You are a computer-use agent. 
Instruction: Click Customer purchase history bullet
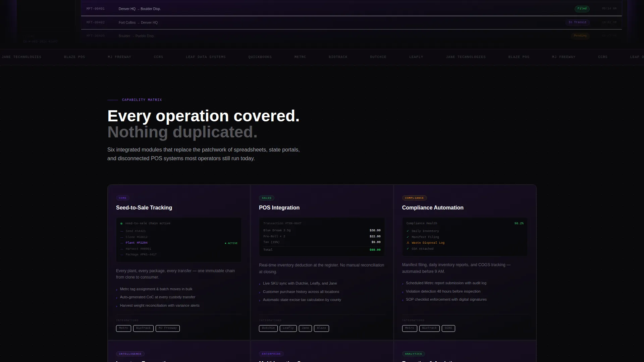point(301,292)
